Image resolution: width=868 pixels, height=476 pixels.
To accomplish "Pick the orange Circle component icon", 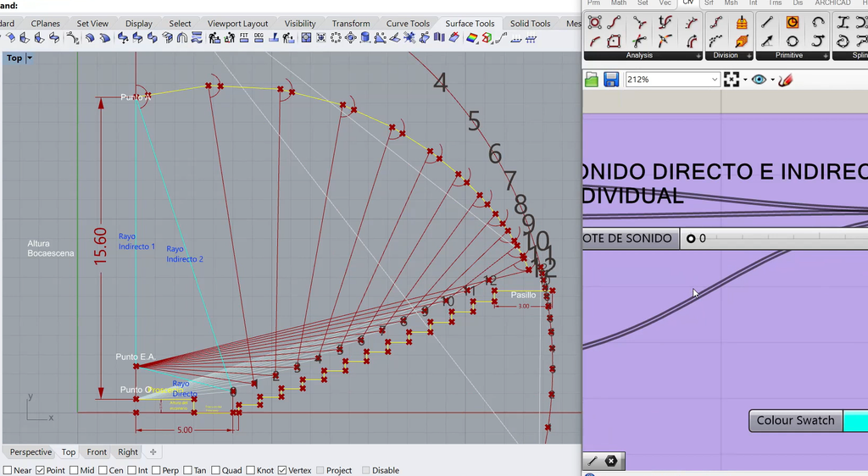I will 793,23.
